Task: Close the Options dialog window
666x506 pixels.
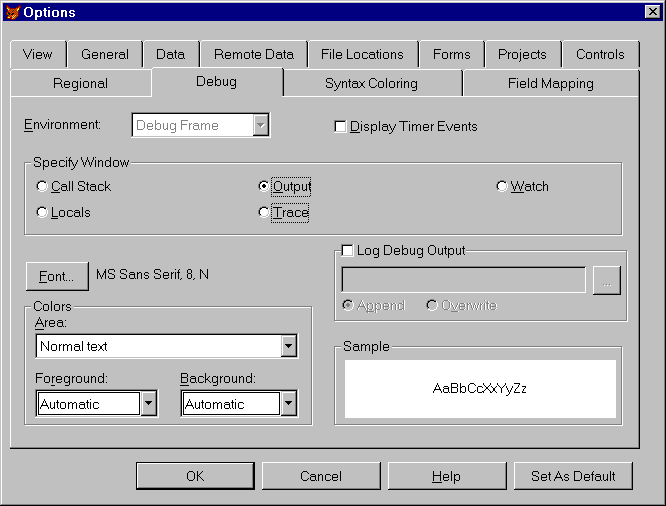Action: tap(652, 12)
